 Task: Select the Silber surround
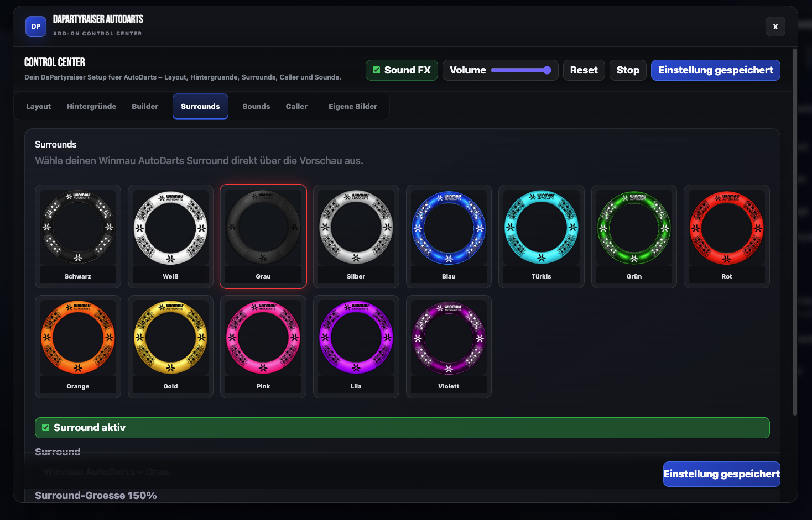pos(356,237)
